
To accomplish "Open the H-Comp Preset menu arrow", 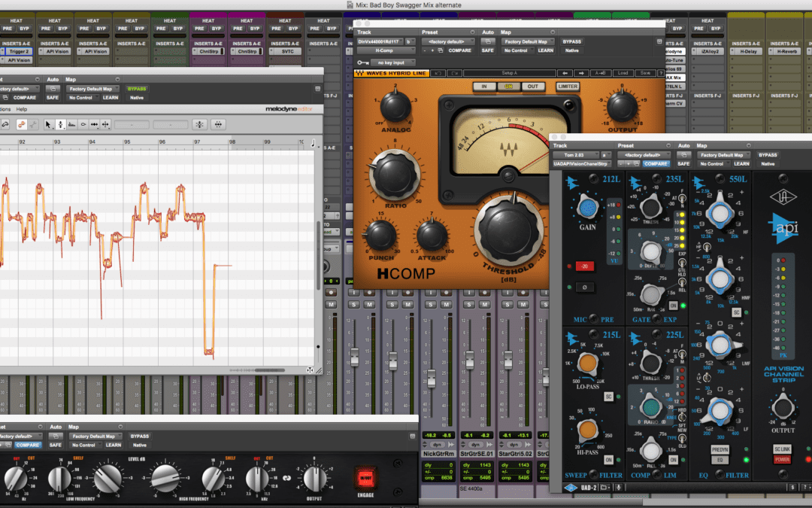I will (471, 32).
